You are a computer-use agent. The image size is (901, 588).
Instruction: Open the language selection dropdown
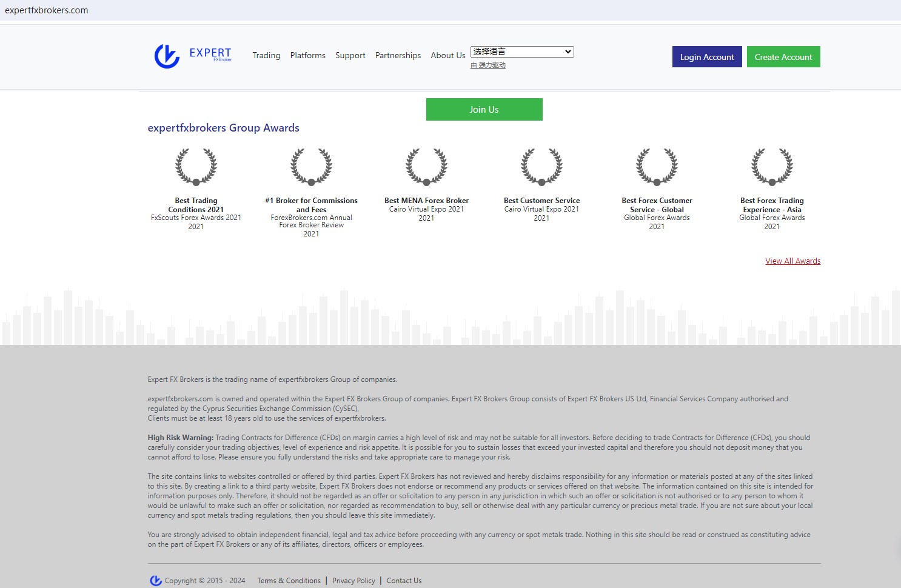coord(522,52)
